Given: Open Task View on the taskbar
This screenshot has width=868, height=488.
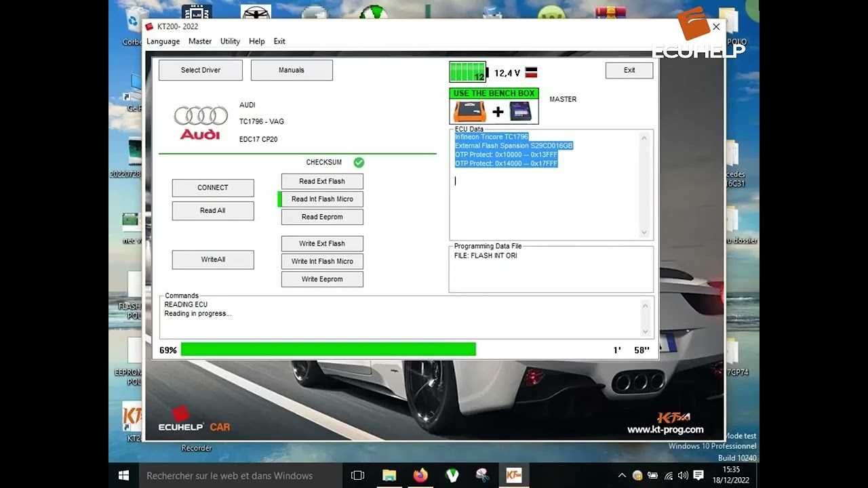Looking at the screenshot, I should (x=357, y=476).
